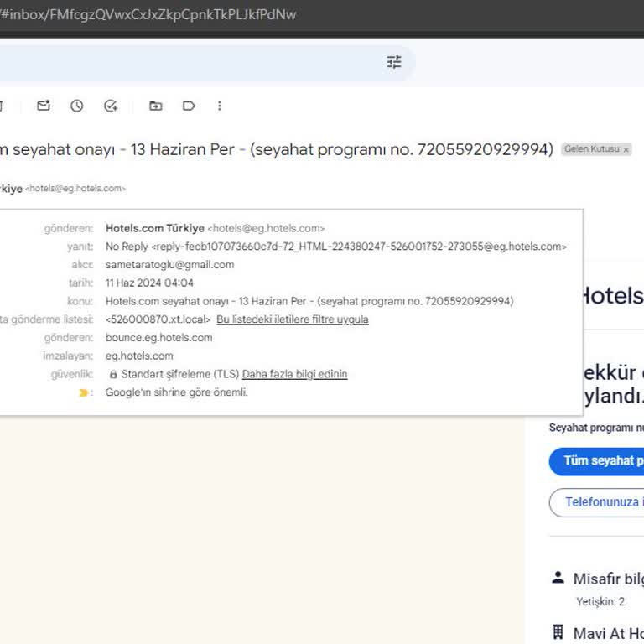Click the date '11 Haz 2024 04:04'
This screenshot has height=644, width=644.
pos(149,283)
